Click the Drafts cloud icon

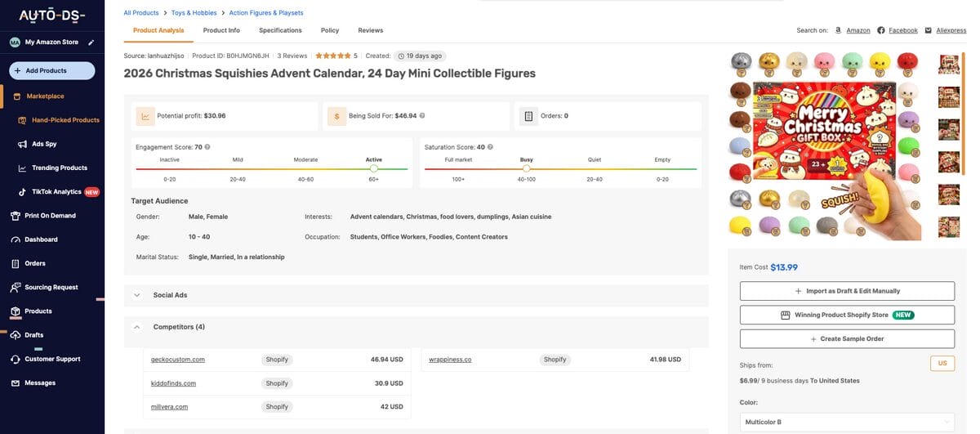pos(16,335)
